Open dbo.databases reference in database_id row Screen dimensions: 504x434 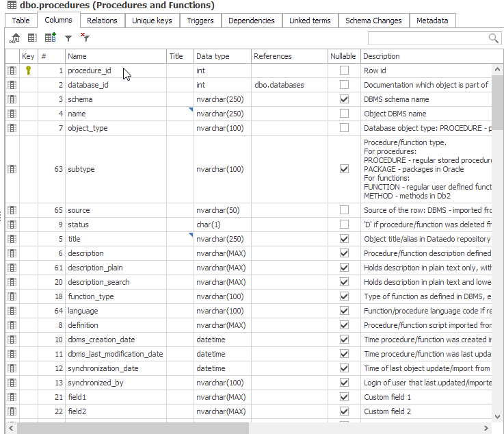pyautogui.click(x=279, y=85)
